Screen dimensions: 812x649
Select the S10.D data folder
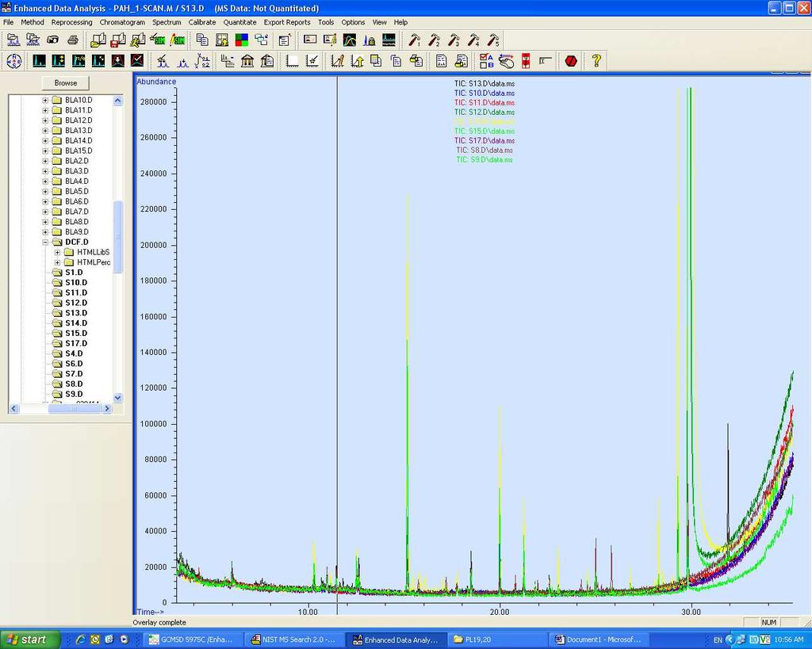[75, 283]
